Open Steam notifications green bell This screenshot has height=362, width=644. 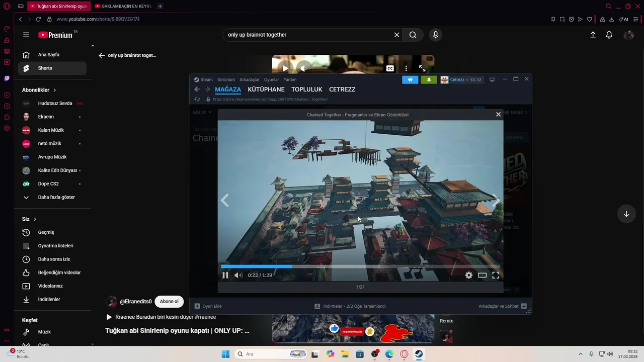[x=429, y=79]
